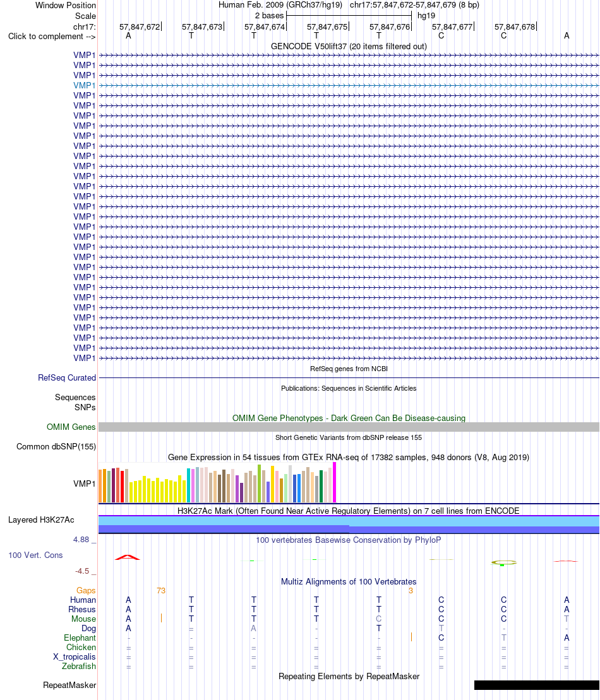Click the Human species label

point(83,600)
